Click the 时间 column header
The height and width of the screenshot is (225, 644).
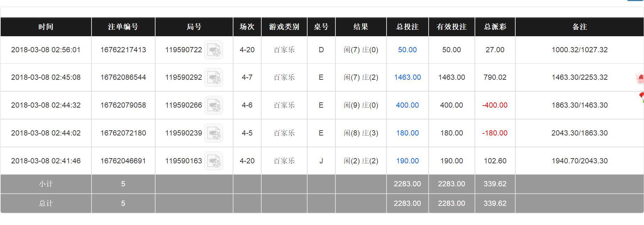coord(46,27)
